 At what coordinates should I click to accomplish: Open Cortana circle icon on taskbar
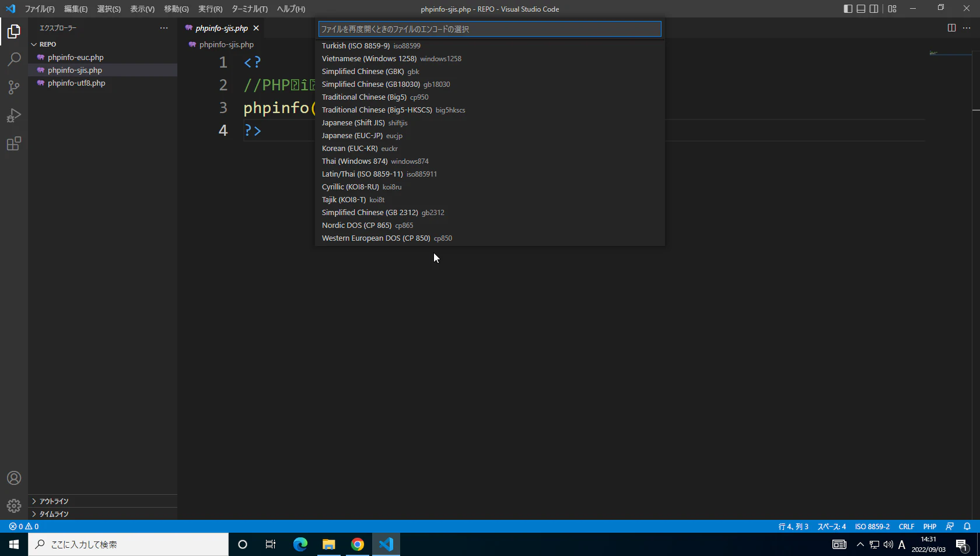243,544
